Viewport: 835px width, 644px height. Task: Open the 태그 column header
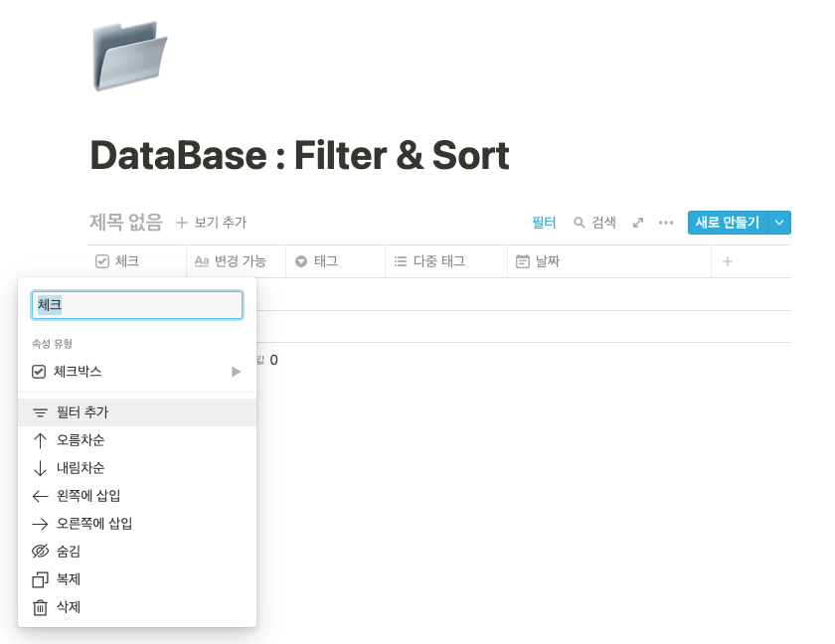336,261
